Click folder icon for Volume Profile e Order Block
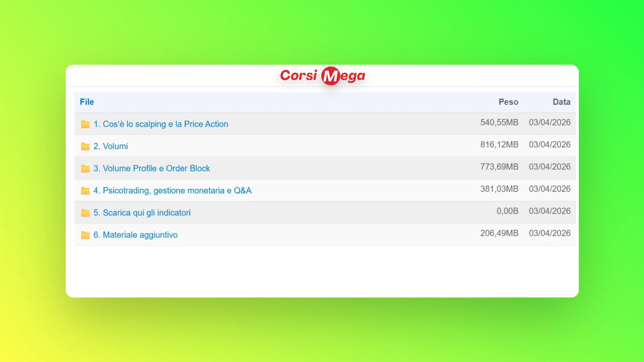The height and width of the screenshot is (362, 644). tap(85, 168)
